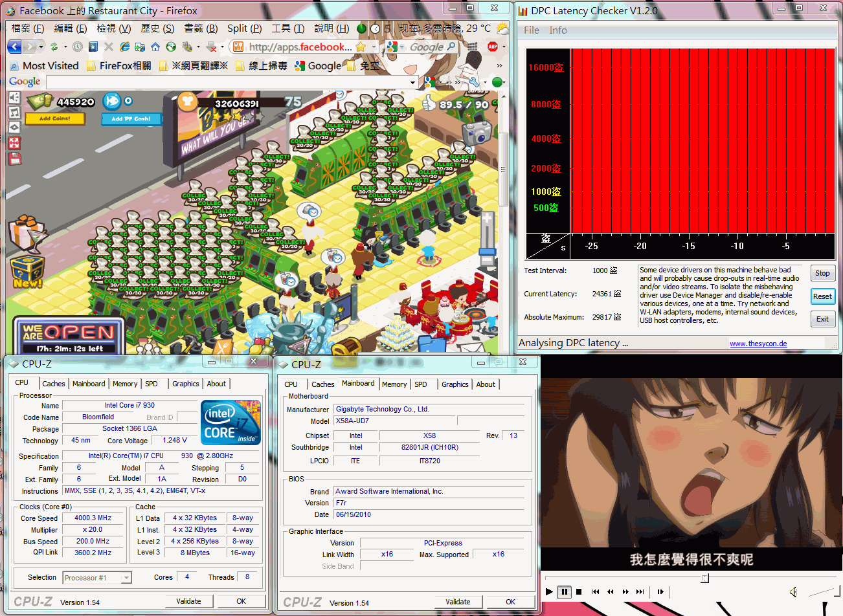Expand the Google toolbar search box dropdown
843x616 pixels.
(x=413, y=83)
